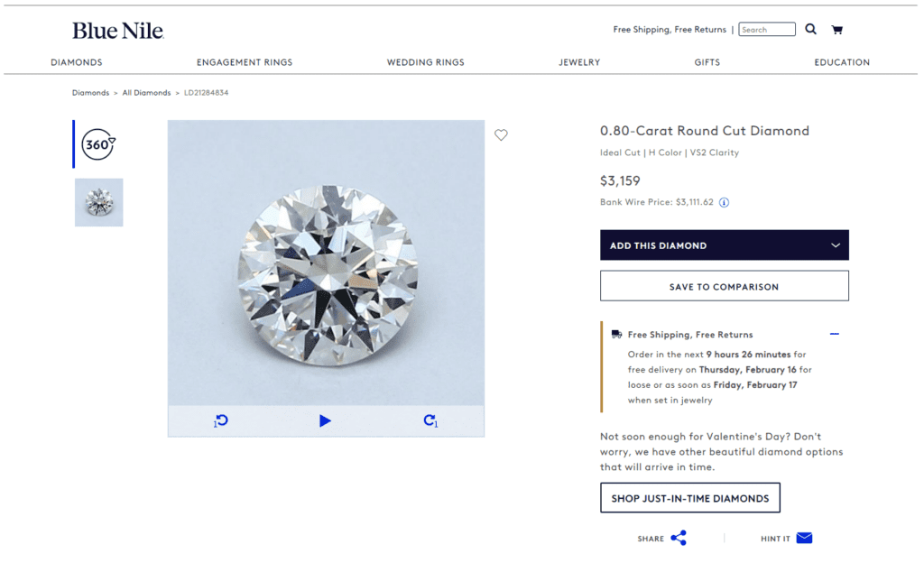Click Save To Comparison
924x563 pixels.
(x=724, y=285)
